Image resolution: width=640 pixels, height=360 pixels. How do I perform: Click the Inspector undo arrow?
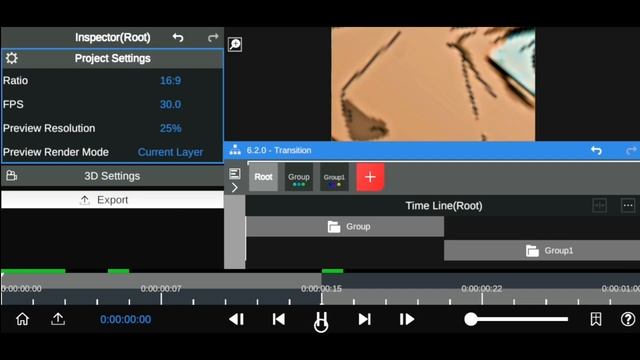click(x=178, y=38)
